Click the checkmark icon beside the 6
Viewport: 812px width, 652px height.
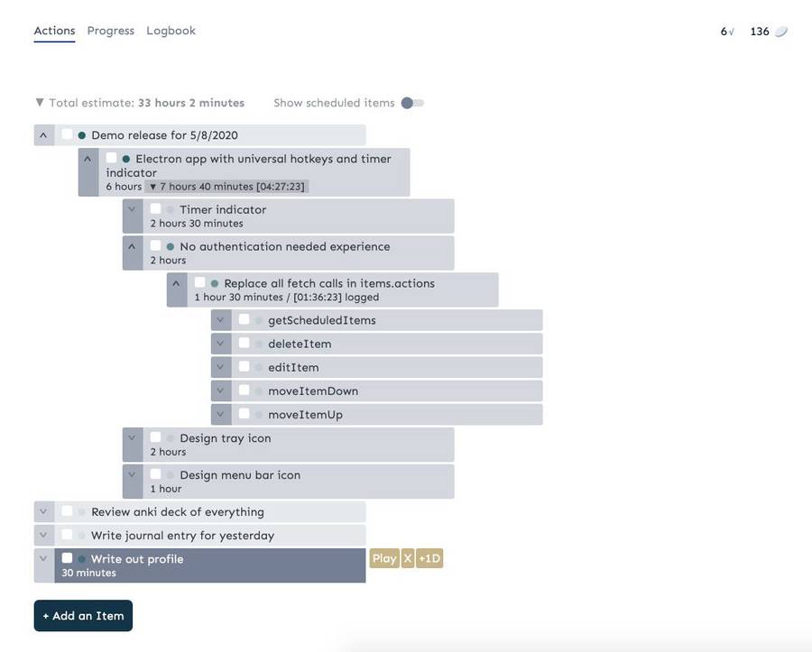coord(731,32)
